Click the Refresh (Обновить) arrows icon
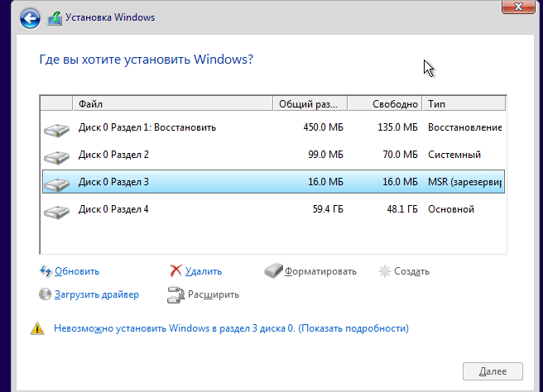 tap(46, 271)
